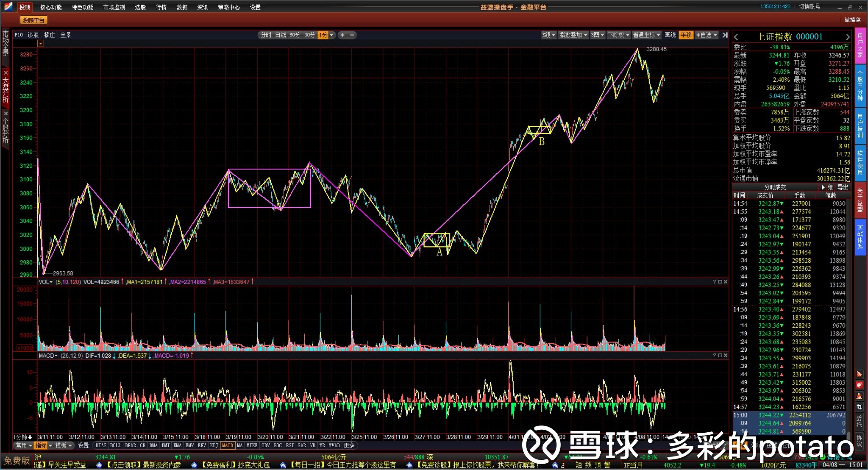Image resolution: width=868 pixels, height=470 pixels.
Task: Select the BOLL indicator tab
Action: point(115,445)
